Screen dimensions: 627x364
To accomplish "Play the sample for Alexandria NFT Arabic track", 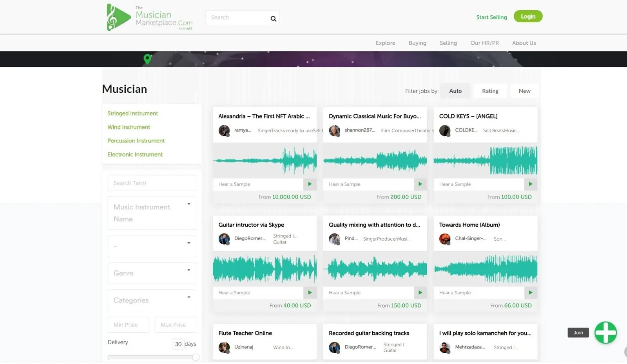I will pyautogui.click(x=310, y=184).
